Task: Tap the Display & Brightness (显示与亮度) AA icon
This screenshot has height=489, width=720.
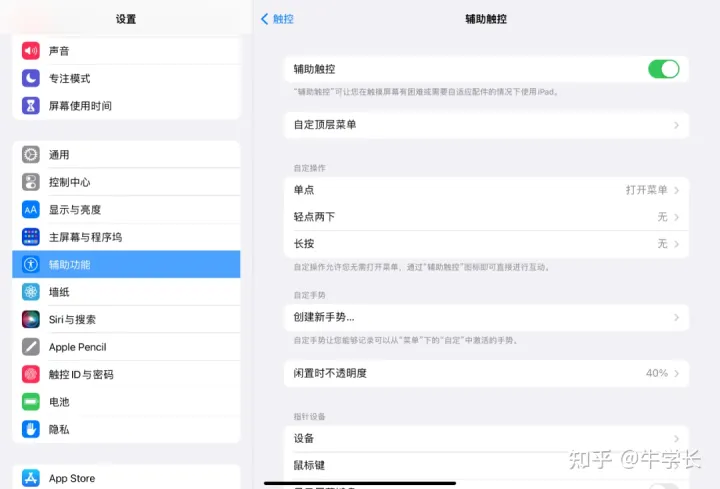Action: click(31, 210)
